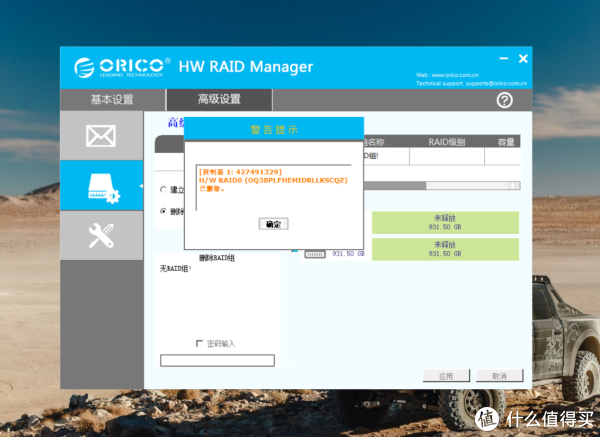
Task: Open the email notification settings envelope icon
Action: (x=101, y=136)
